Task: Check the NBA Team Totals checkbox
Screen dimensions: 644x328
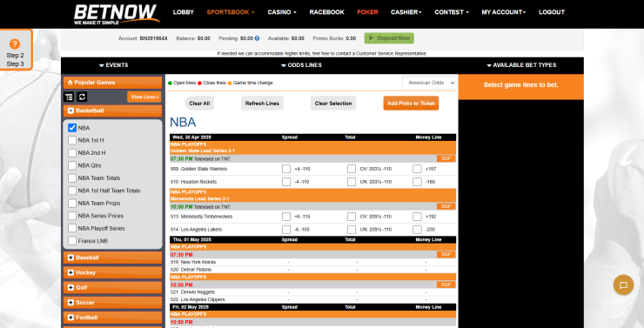Action: [72, 178]
